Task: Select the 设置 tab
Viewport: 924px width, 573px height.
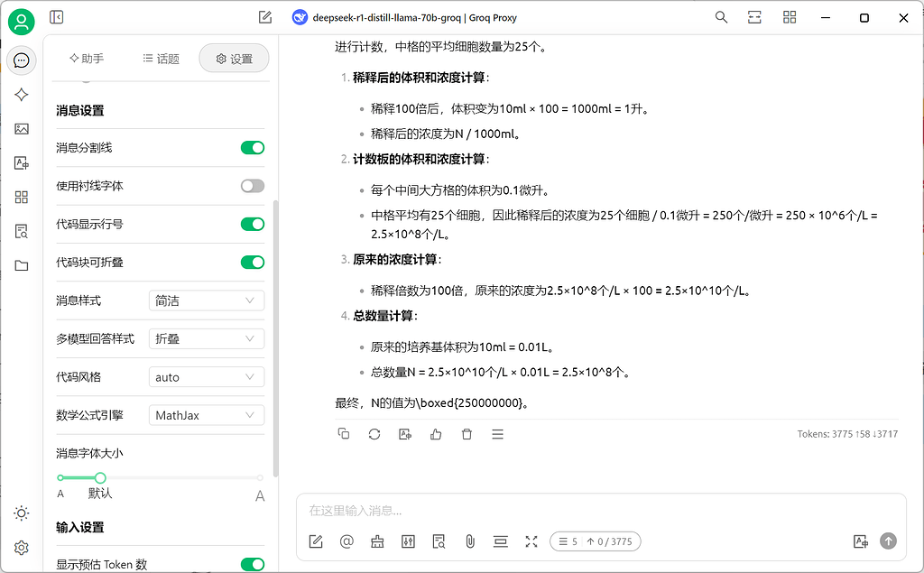Action: click(234, 59)
